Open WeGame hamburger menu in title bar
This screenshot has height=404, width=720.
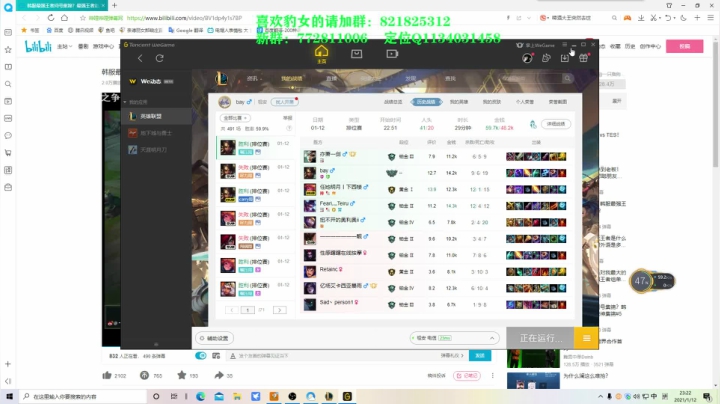point(564,45)
